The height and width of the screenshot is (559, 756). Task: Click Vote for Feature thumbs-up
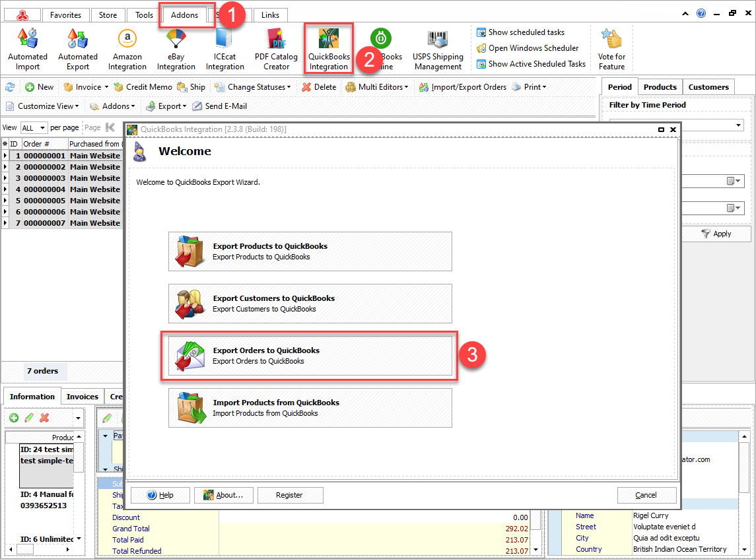click(x=611, y=49)
